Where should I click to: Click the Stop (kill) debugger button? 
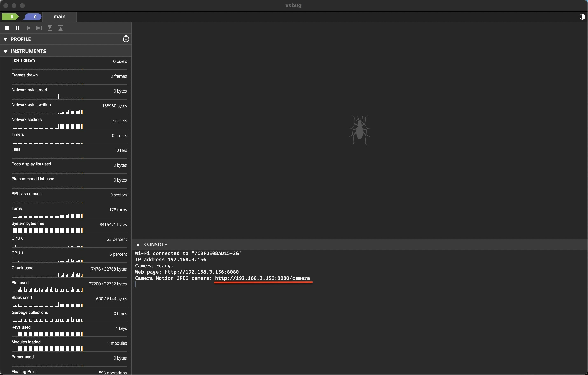(7, 28)
